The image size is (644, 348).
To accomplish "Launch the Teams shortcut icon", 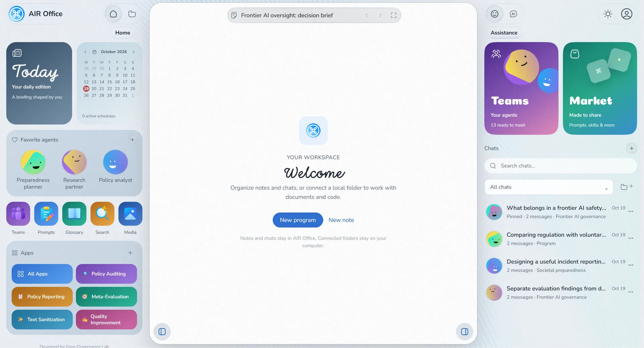I will 18,214.
